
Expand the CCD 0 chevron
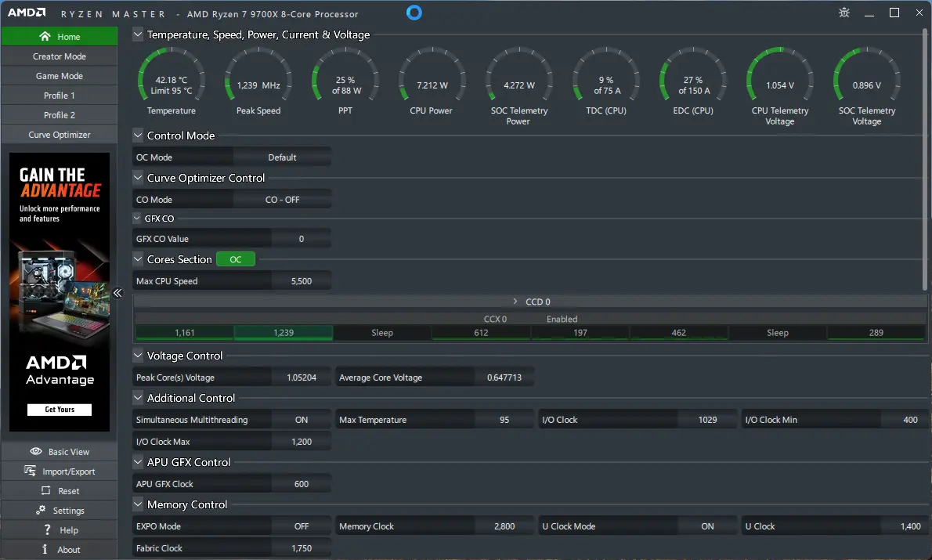pyautogui.click(x=515, y=302)
